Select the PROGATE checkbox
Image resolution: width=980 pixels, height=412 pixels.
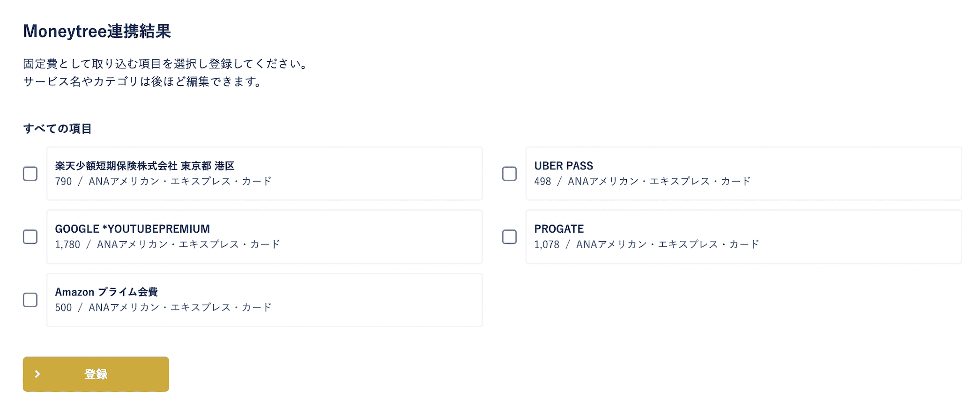(509, 237)
